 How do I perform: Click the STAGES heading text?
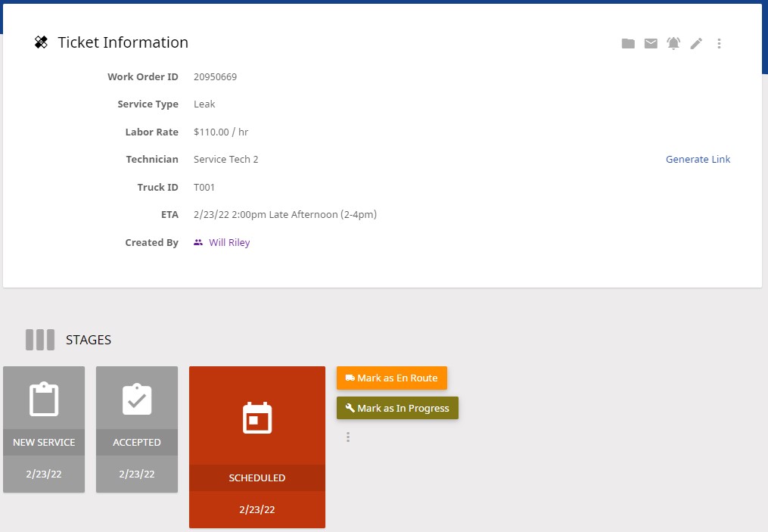click(x=89, y=340)
